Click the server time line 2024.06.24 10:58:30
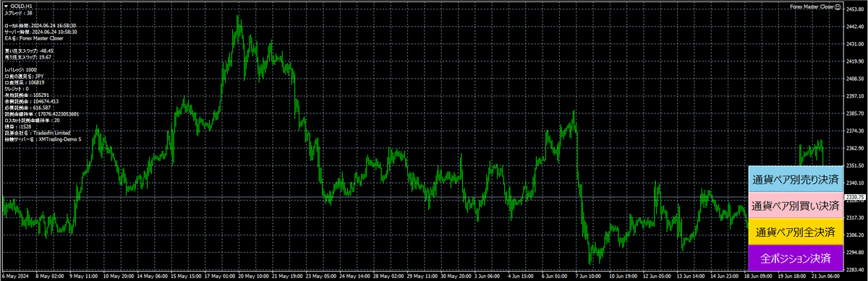The width and height of the screenshot is (868, 281). pyautogui.click(x=41, y=32)
